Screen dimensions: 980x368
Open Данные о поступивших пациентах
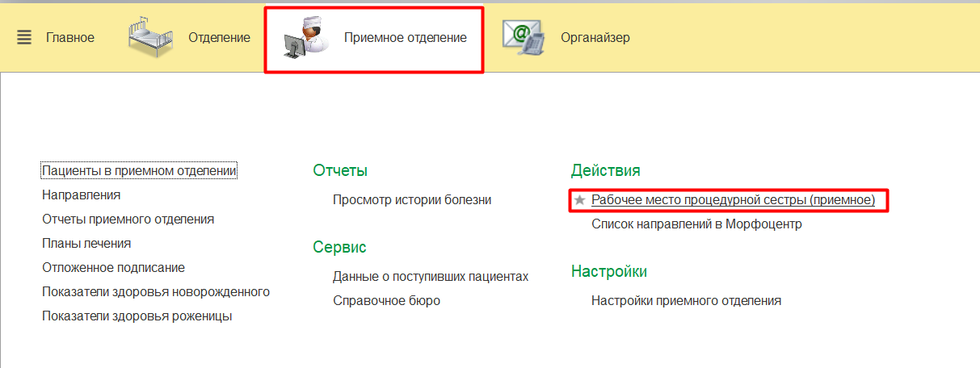point(431,276)
